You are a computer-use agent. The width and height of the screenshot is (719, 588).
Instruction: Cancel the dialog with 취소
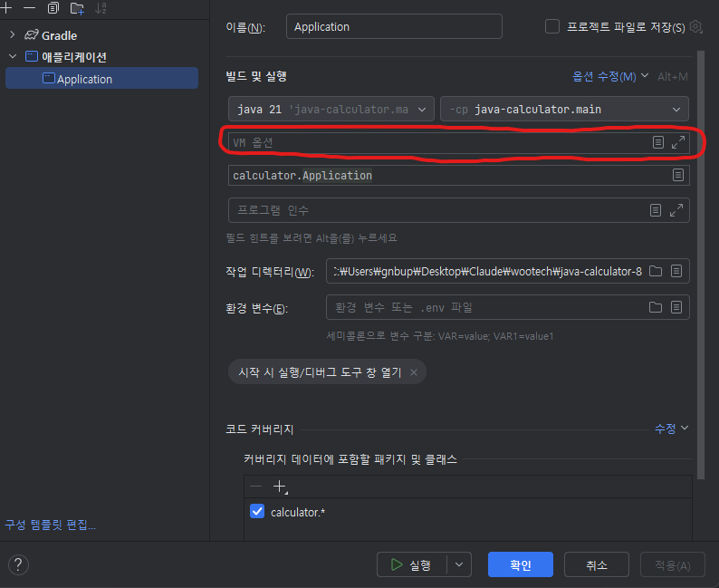pos(596,564)
